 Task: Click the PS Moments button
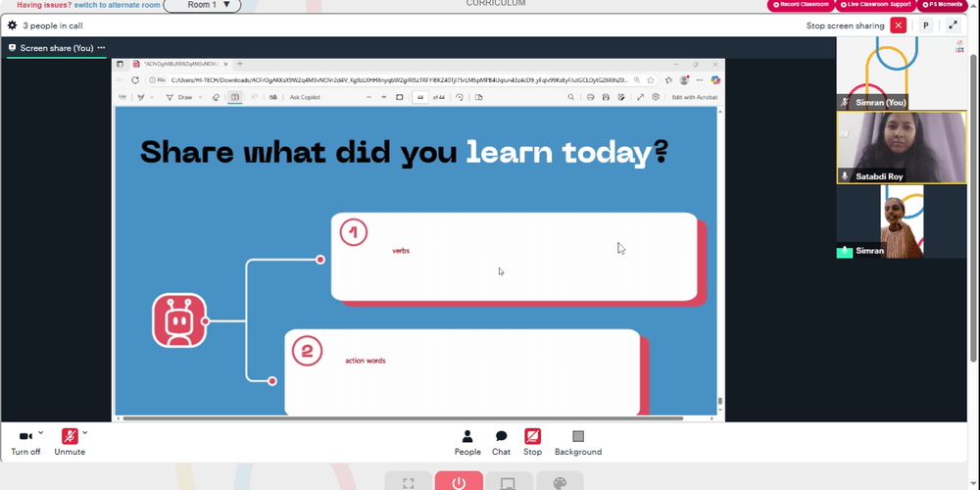943,4
